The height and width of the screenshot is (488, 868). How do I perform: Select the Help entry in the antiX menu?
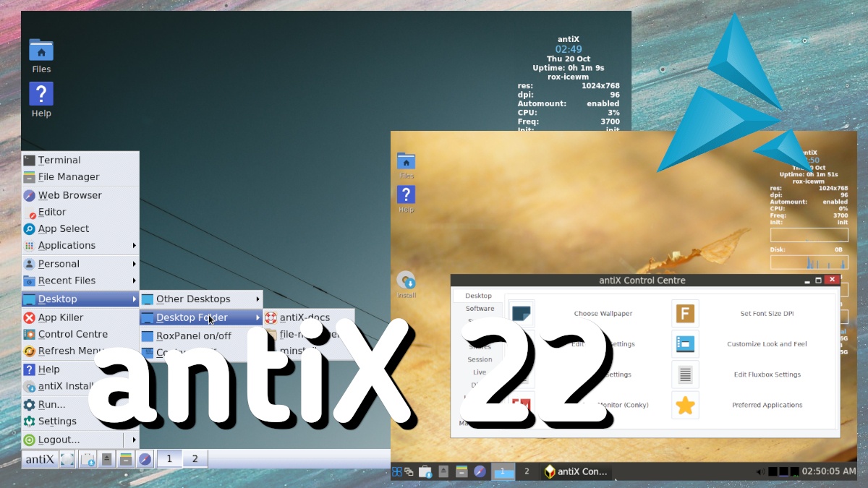pyautogui.click(x=80, y=369)
